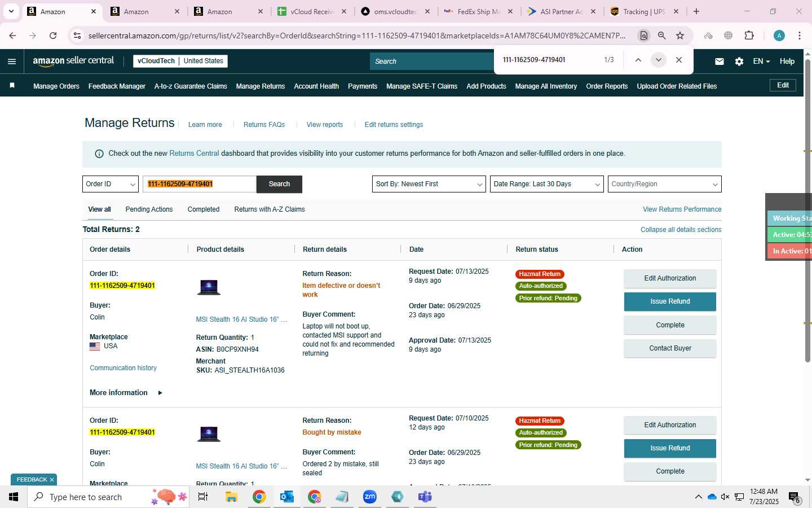
Task: Expand More information for first return
Action: coord(126,393)
